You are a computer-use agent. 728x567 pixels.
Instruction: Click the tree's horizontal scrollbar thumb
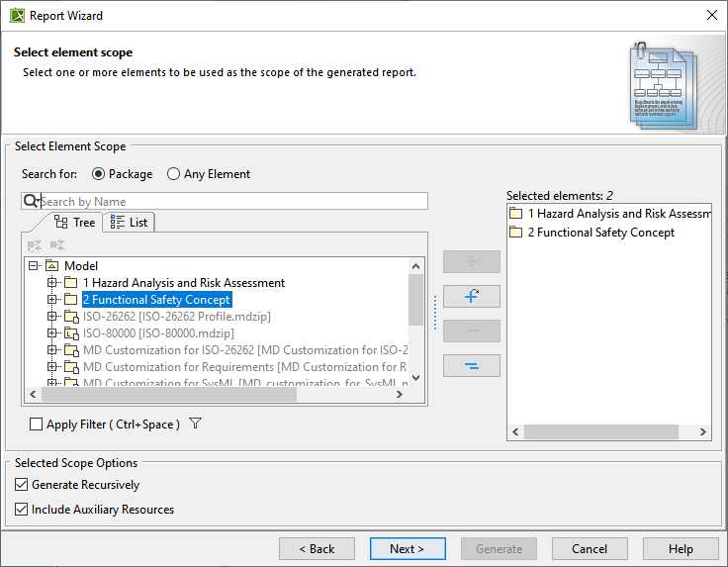pos(168,394)
